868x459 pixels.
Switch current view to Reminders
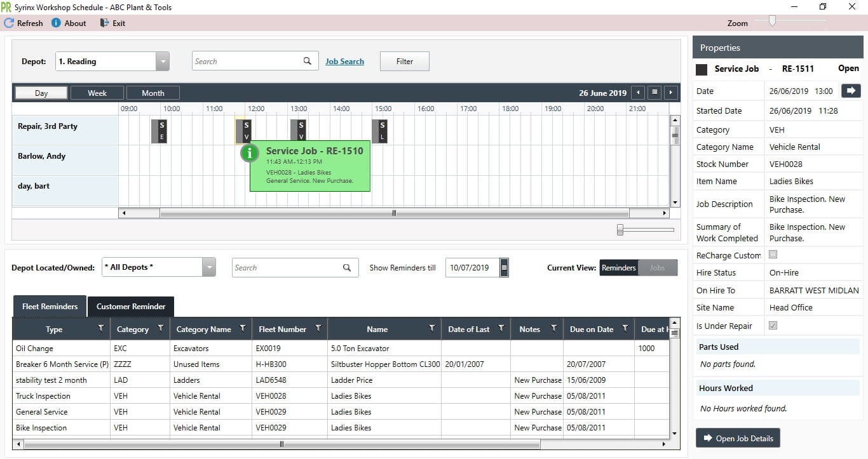click(x=619, y=268)
